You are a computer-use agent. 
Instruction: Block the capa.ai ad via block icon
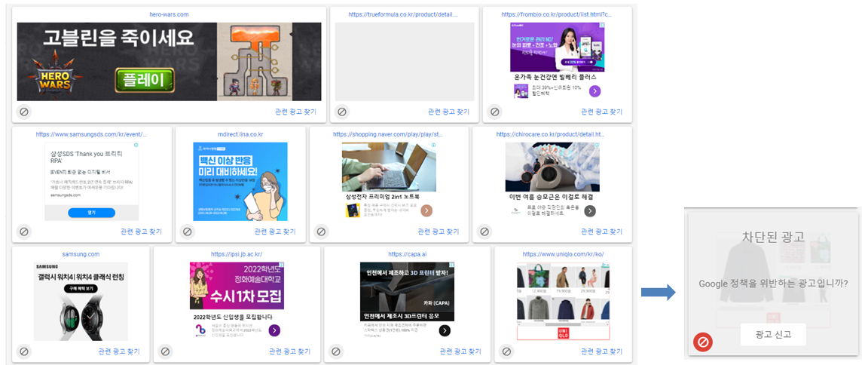(x=335, y=351)
